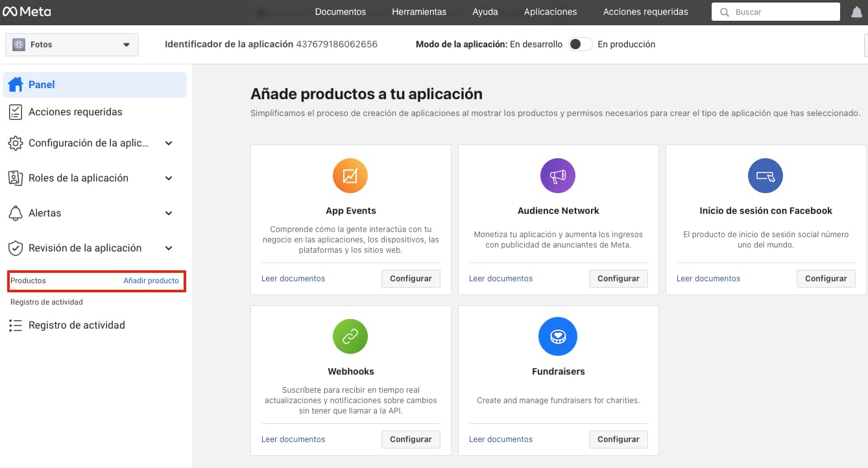The height and width of the screenshot is (468, 868).
Task: Click the 'Añade productos a tu aplicación' heading
Action: [x=367, y=94]
